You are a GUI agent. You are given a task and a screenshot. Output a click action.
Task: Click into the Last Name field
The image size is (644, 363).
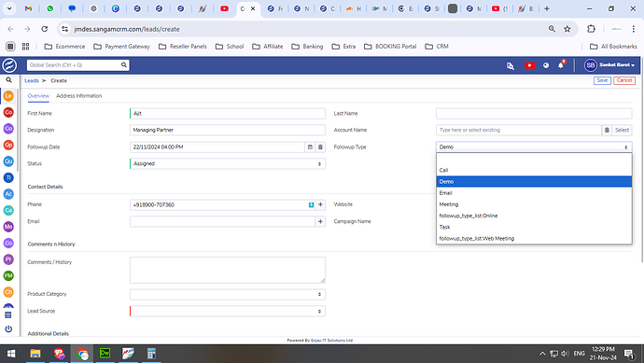coord(534,113)
